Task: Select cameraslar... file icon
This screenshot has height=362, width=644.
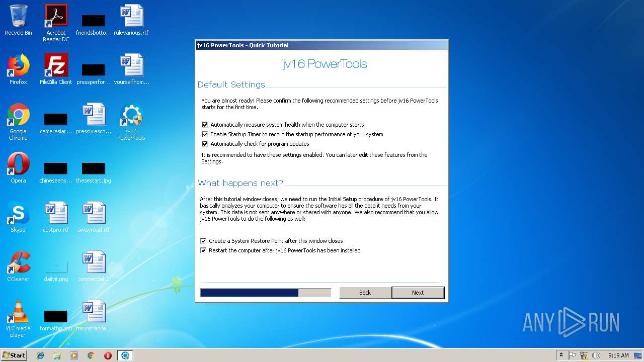Action: [56, 122]
